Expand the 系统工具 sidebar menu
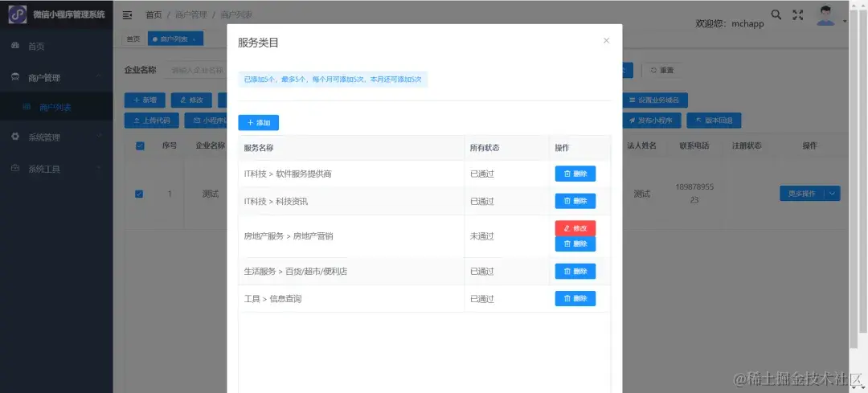The image size is (868, 393). click(x=56, y=169)
